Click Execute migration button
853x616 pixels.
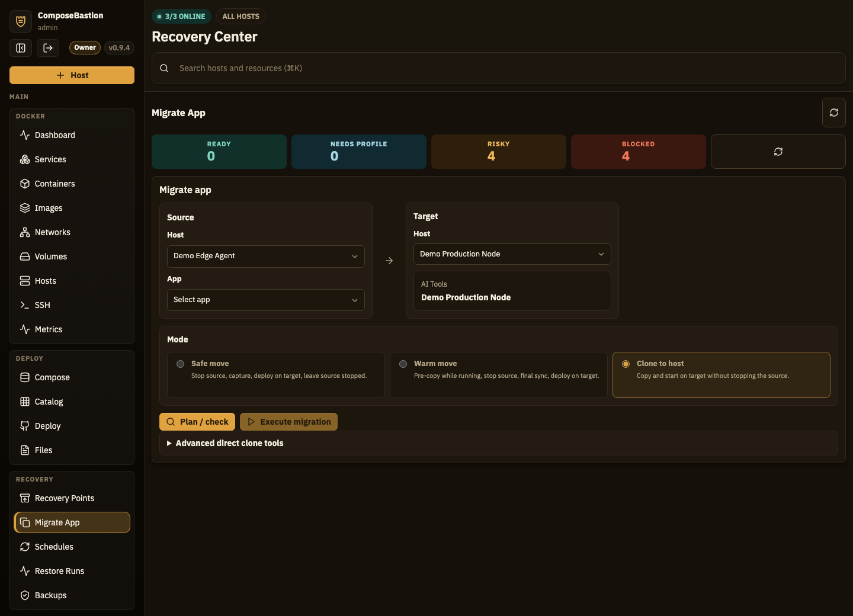[288, 422]
